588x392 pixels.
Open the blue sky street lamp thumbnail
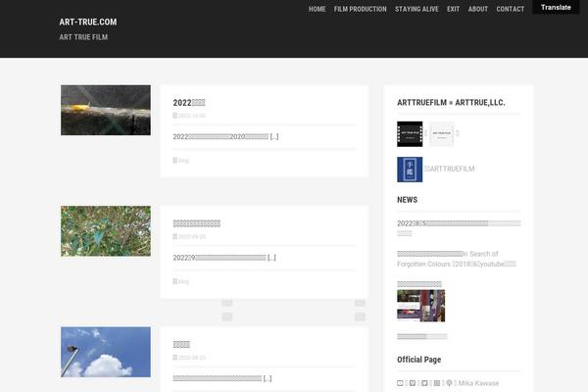[x=106, y=352]
